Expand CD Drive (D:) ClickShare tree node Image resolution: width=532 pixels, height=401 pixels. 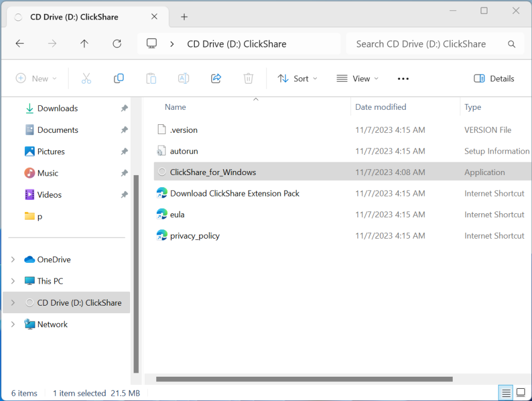click(13, 303)
